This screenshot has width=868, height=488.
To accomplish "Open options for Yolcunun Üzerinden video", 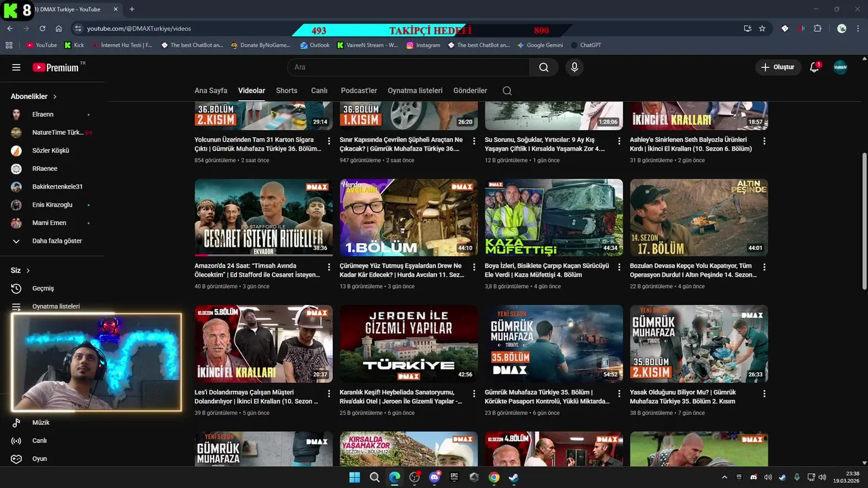I will [329, 141].
